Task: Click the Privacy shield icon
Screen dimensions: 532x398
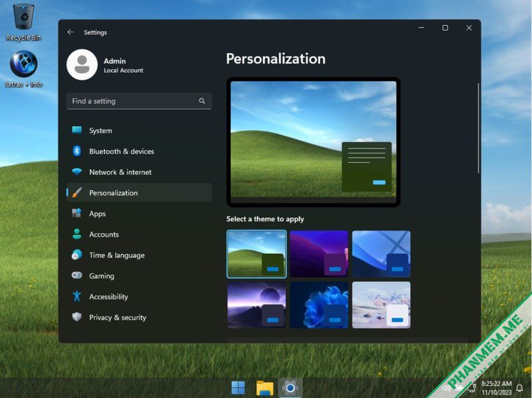Action: pos(77,317)
